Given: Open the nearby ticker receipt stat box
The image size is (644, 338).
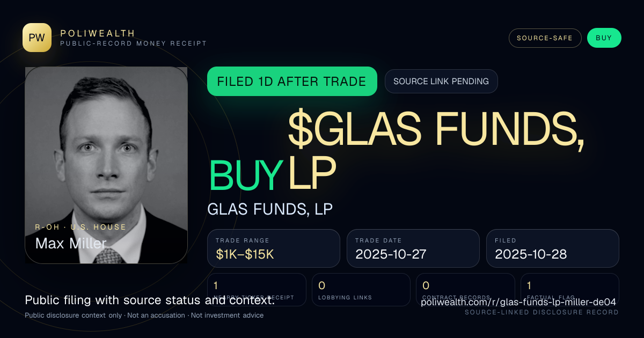Looking at the screenshot, I should point(257,290).
